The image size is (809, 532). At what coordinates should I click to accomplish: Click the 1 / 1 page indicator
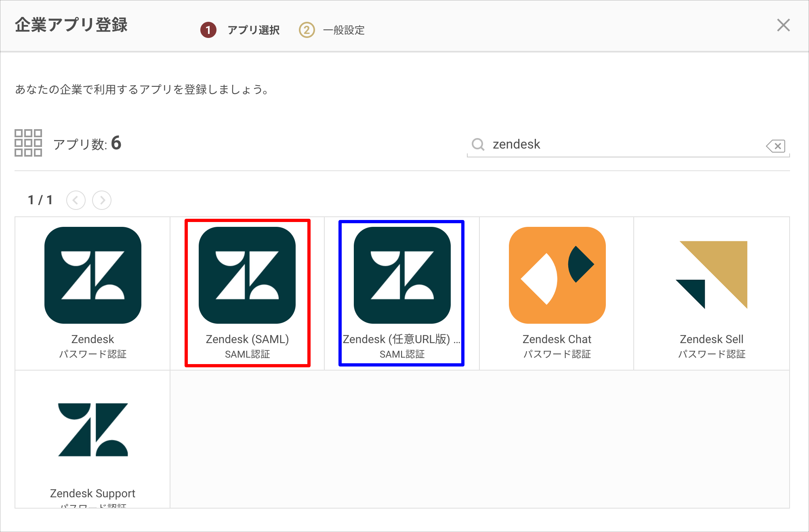click(40, 200)
